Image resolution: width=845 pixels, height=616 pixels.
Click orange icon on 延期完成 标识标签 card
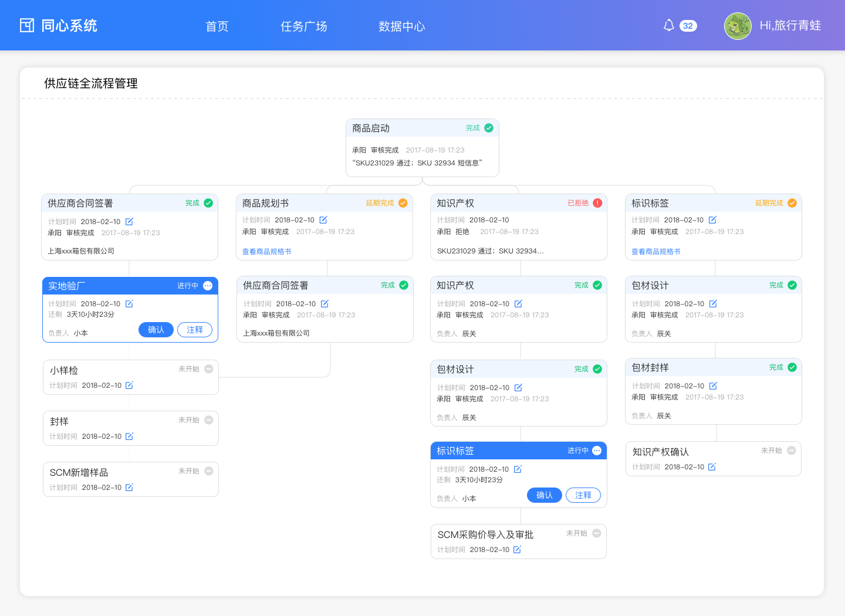point(792,203)
